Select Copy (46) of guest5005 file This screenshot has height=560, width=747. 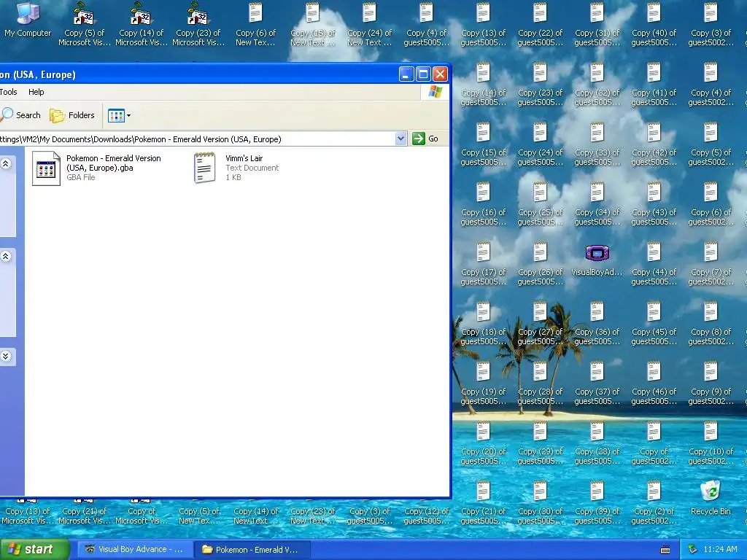(654, 384)
